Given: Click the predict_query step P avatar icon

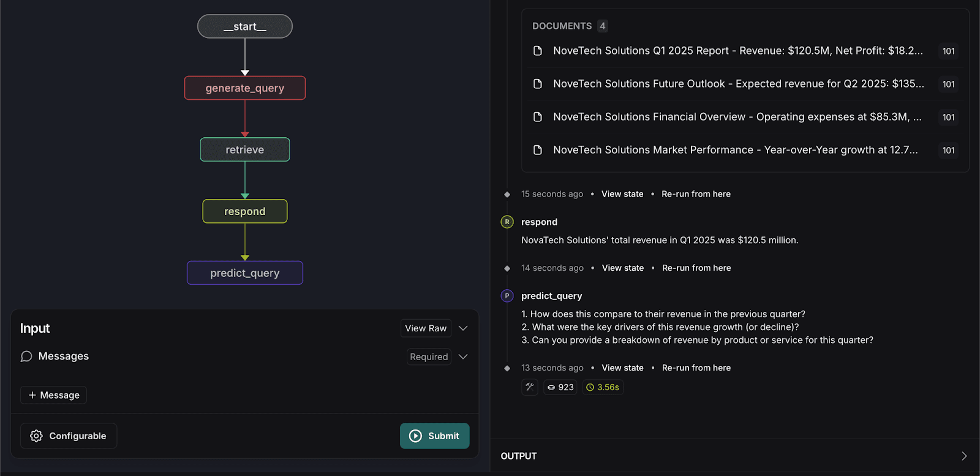Looking at the screenshot, I should click(507, 296).
